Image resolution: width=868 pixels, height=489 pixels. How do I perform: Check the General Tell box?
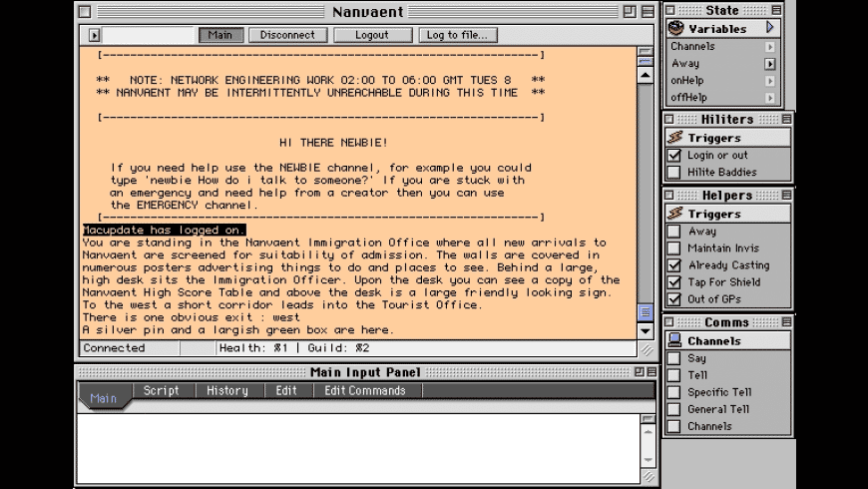pos(673,409)
